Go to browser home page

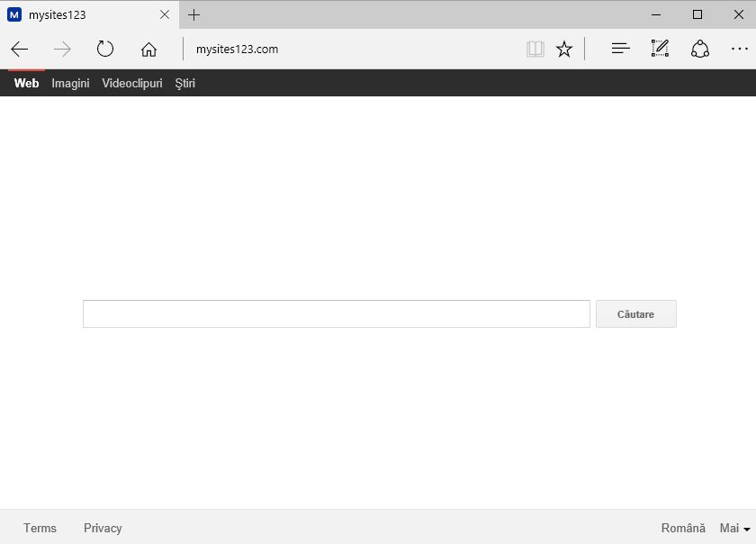click(148, 49)
